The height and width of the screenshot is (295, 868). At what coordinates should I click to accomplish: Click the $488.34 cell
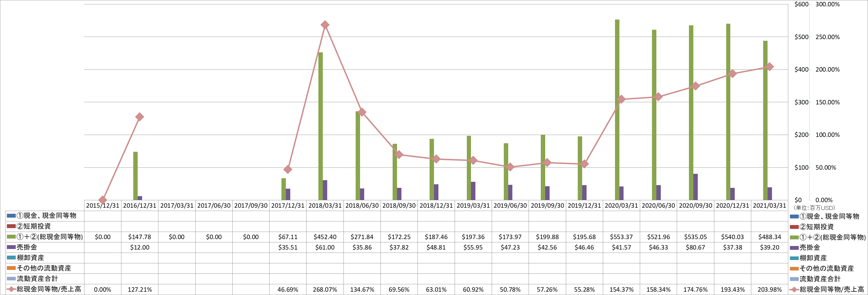click(770, 237)
